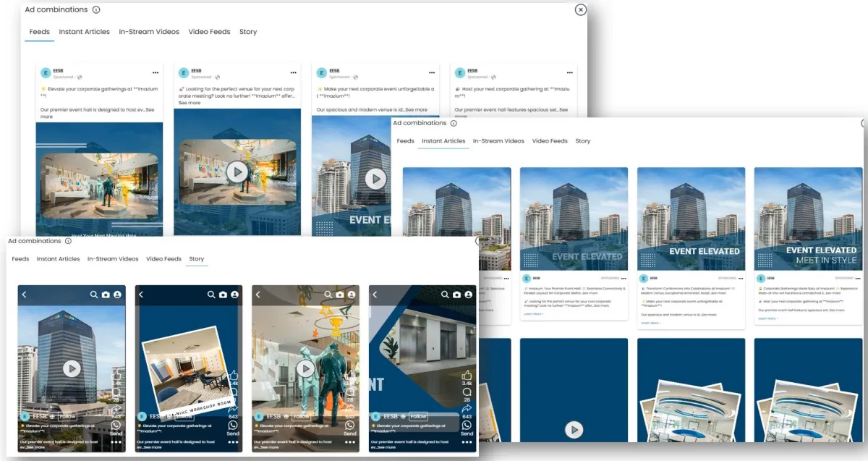Select In-Stream Videos tab in Story panel
The image size is (868, 461).
pyautogui.click(x=113, y=259)
